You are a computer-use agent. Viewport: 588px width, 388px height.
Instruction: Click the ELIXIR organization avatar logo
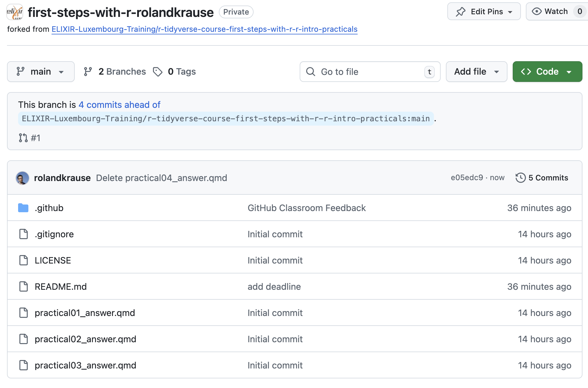[15, 12]
